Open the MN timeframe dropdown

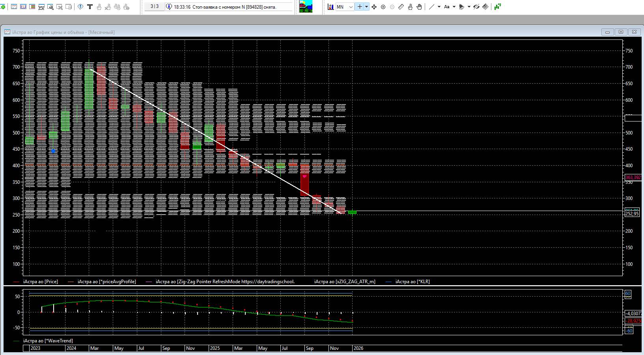pos(345,7)
